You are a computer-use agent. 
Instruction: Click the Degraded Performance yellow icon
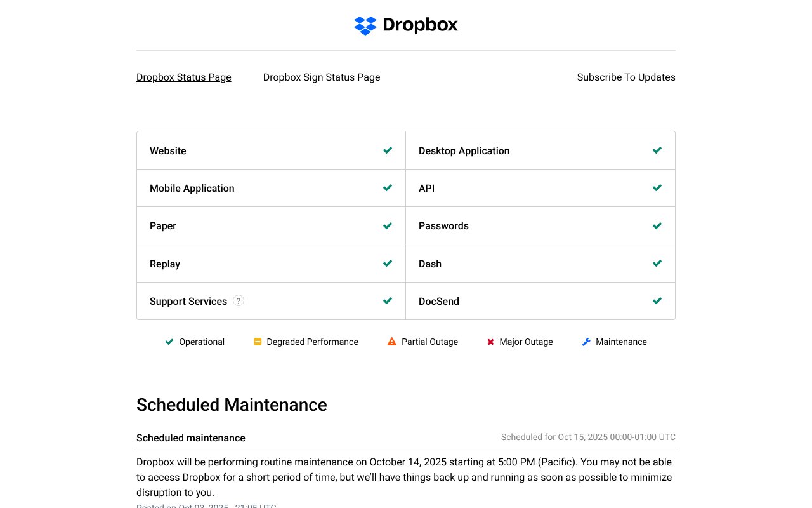tap(258, 342)
